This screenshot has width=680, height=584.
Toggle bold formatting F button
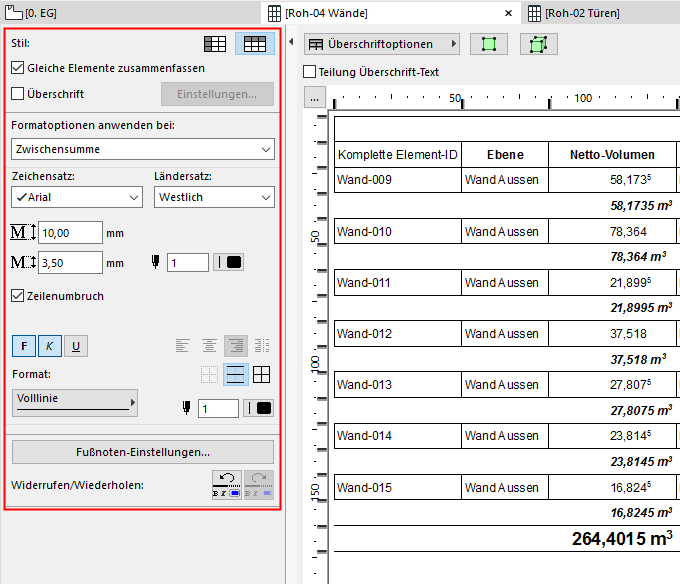pyautogui.click(x=24, y=346)
